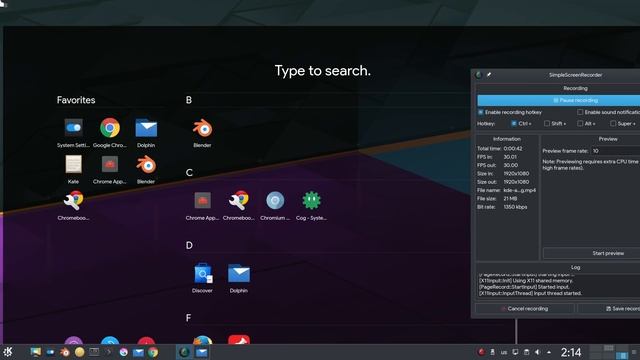The height and width of the screenshot is (360, 640).
Task: Click the Preview frame rate field
Action: pos(616,151)
